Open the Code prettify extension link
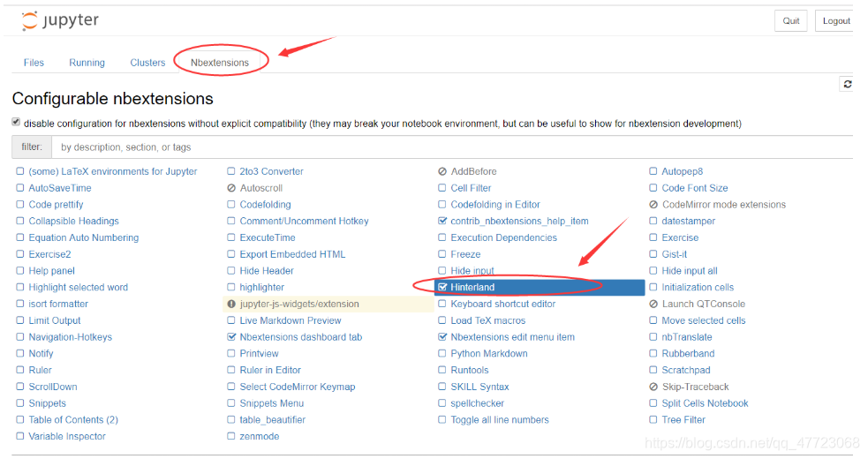 (56, 205)
